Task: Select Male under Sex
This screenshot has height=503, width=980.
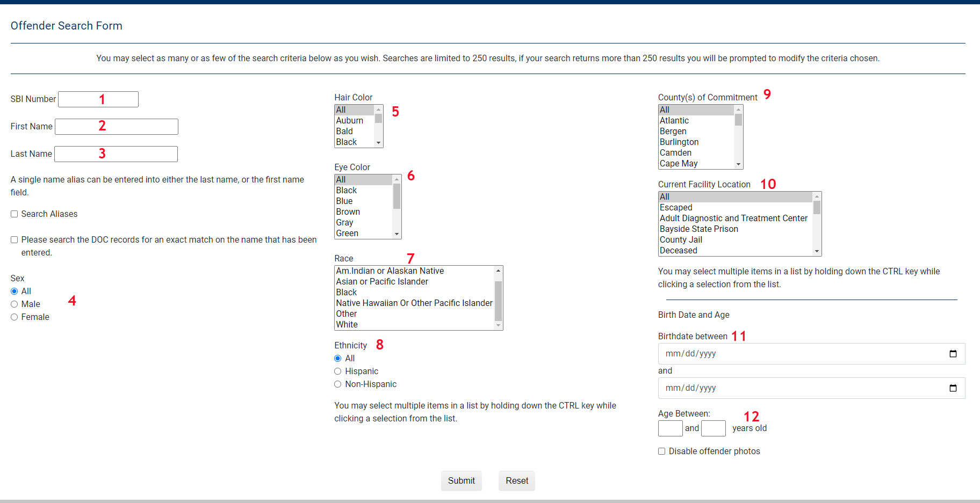Action: (15, 304)
